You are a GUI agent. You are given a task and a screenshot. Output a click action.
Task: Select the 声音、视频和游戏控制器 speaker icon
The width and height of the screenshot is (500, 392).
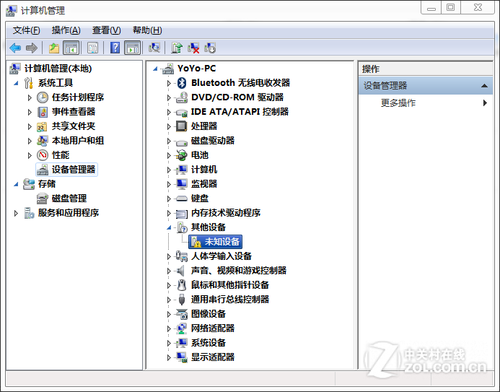tap(181, 270)
